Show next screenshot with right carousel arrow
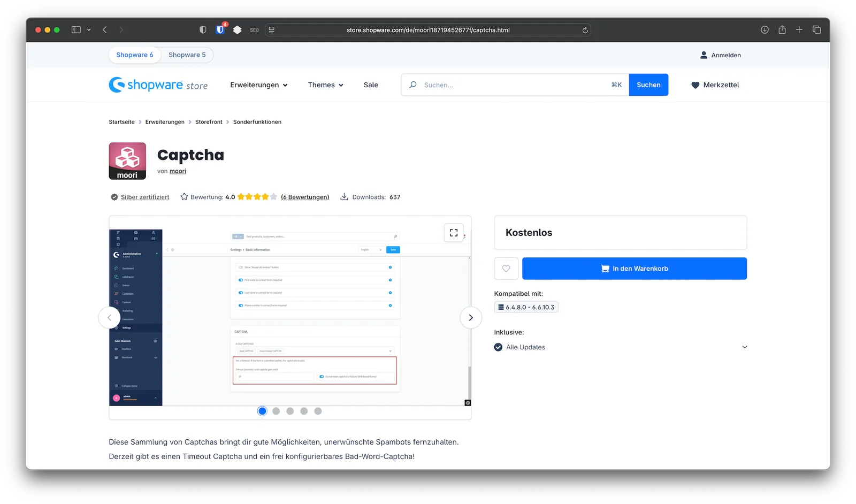This screenshot has width=856, height=504. [x=470, y=317]
